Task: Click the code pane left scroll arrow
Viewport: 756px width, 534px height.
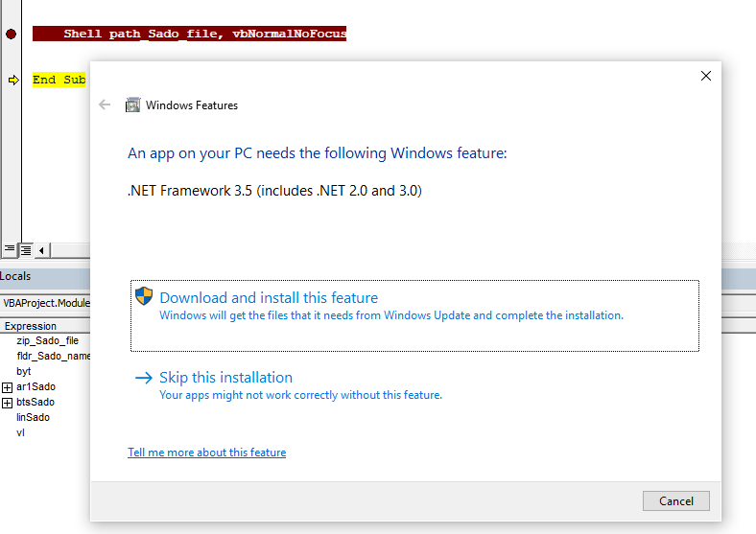Action: click(41, 250)
